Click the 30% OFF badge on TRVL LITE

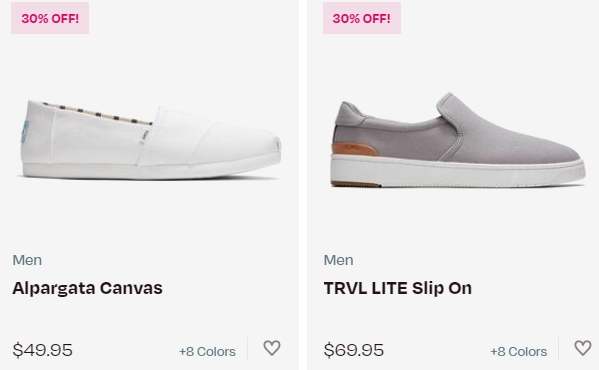pos(362,18)
